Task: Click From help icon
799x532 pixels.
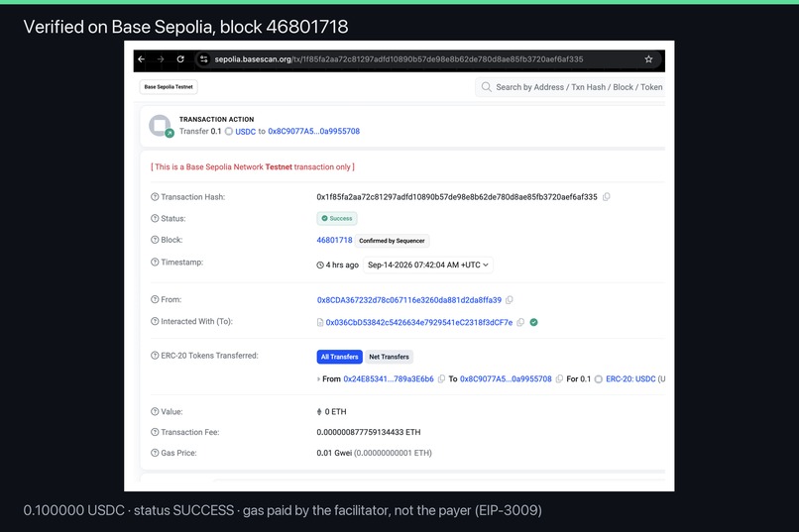Action: coord(155,300)
